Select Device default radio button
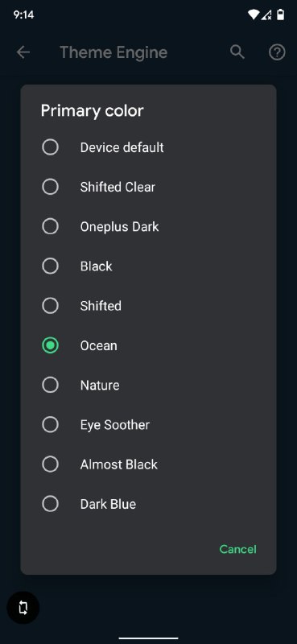The height and width of the screenshot is (644, 297). click(x=50, y=147)
